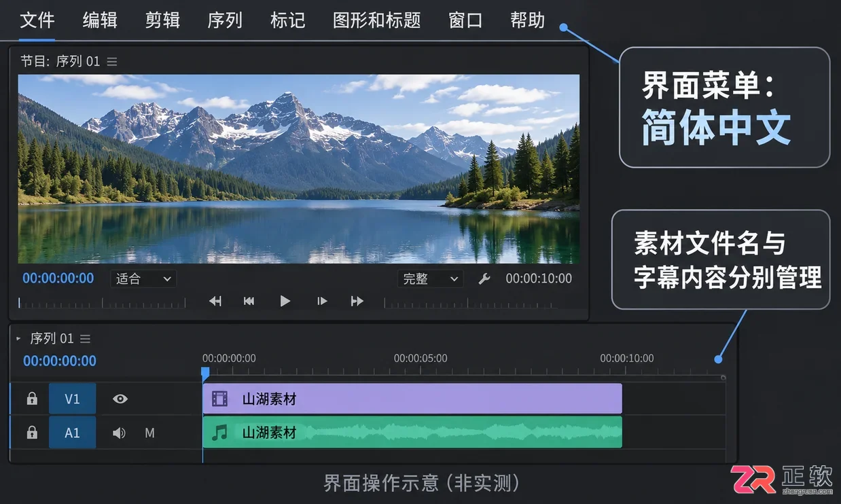The height and width of the screenshot is (504, 841).
Task: Step forward one frame
Action: pyautogui.click(x=322, y=301)
